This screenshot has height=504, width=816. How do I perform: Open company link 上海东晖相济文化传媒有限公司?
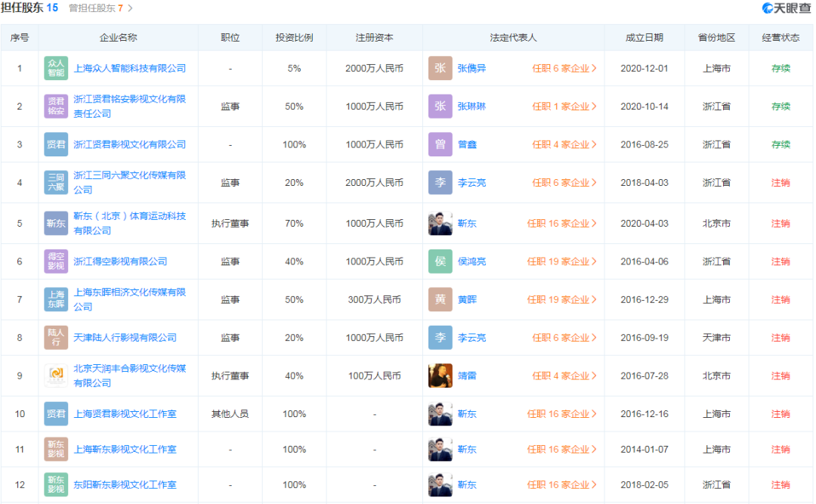pyautogui.click(x=130, y=299)
